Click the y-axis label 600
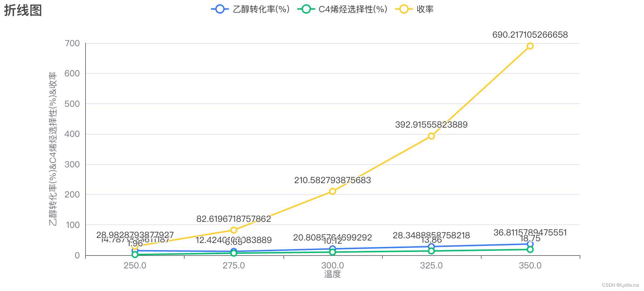Viewport: 644px width, 291px height. point(72,73)
